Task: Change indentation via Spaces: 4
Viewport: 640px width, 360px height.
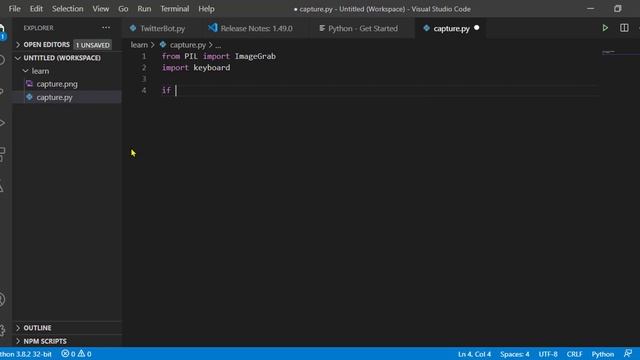Action: [x=514, y=354]
